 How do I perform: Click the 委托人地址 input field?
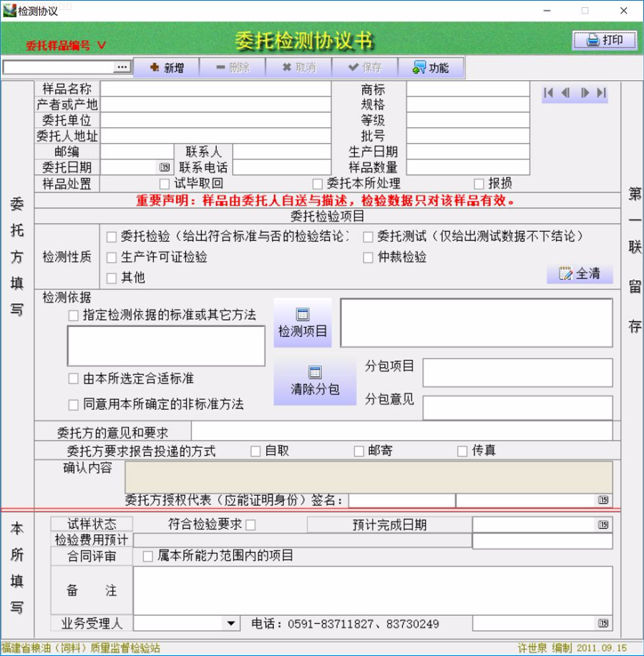[216, 135]
